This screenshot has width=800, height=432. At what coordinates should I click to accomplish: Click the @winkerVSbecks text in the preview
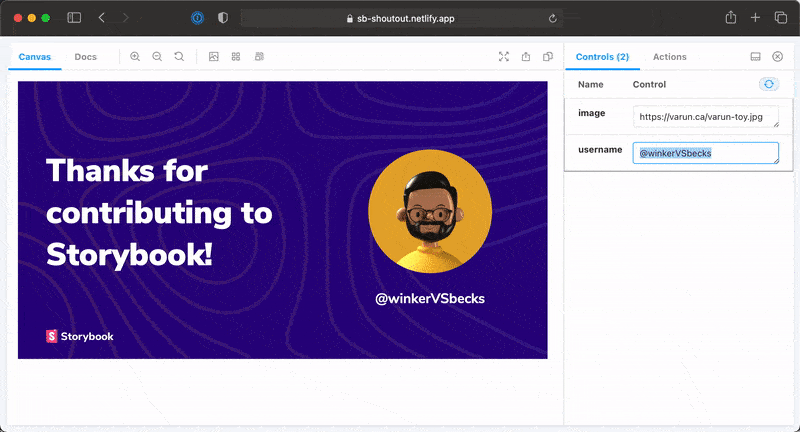pos(430,298)
